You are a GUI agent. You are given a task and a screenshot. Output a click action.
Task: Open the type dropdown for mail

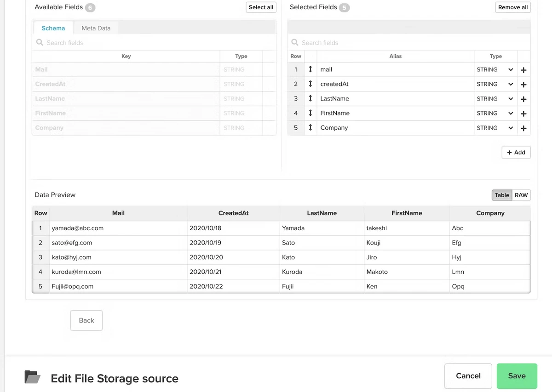496,69
